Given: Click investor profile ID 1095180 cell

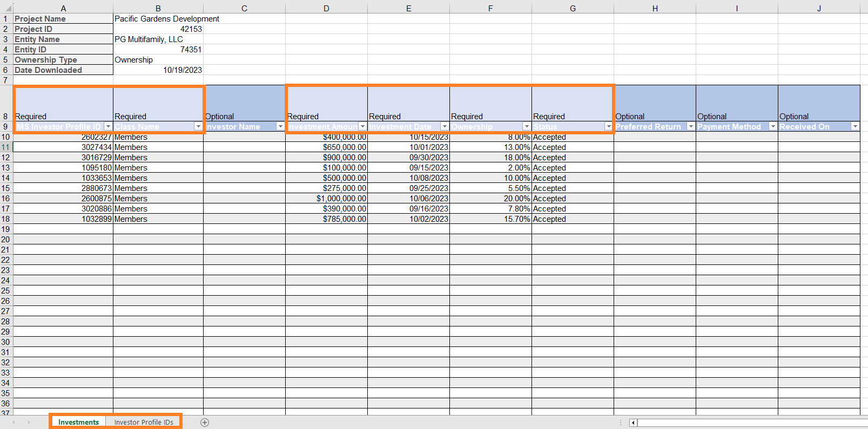Looking at the screenshot, I should pyautogui.click(x=63, y=168).
